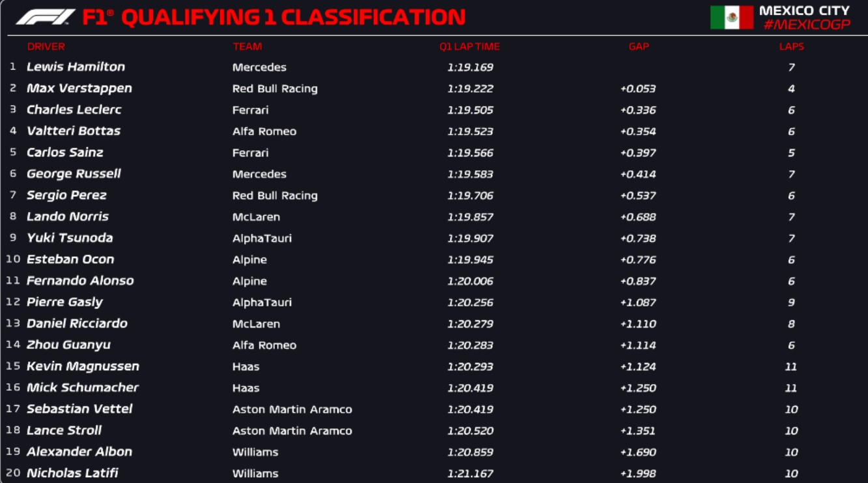Click Max Verstappen's driver name
Image resolution: width=868 pixels, height=483 pixels.
click(x=79, y=89)
